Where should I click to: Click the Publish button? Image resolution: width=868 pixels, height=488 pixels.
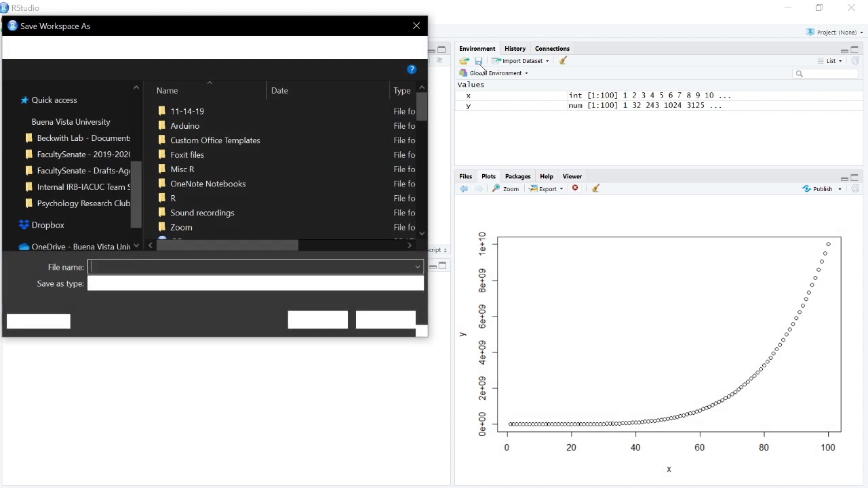tap(818, 189)
